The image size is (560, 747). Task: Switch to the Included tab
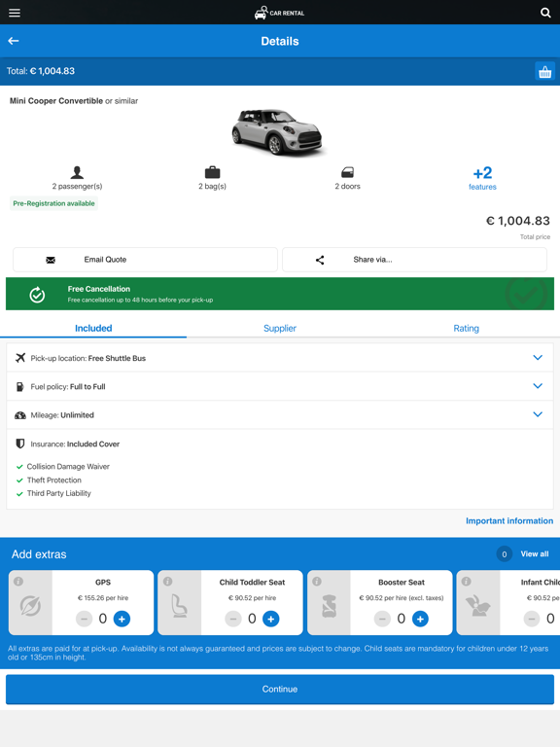pos(93,328)
